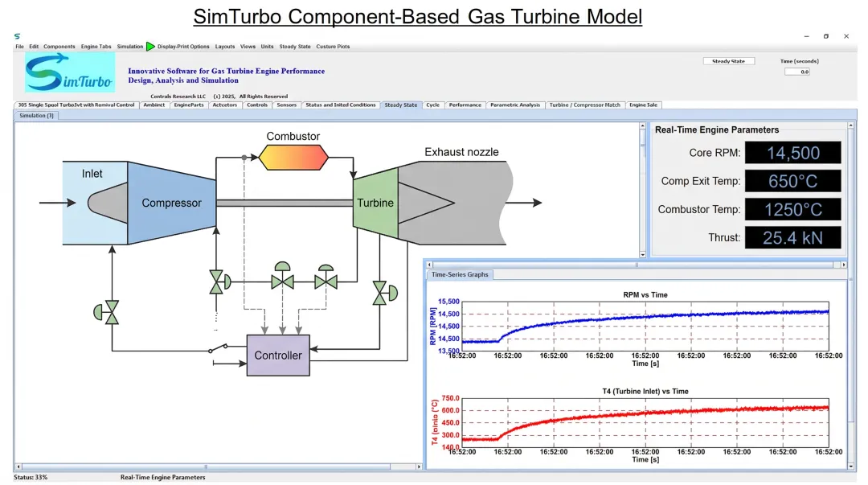Click Real-Time Engine Parameters in status bar

click(162, 477)
